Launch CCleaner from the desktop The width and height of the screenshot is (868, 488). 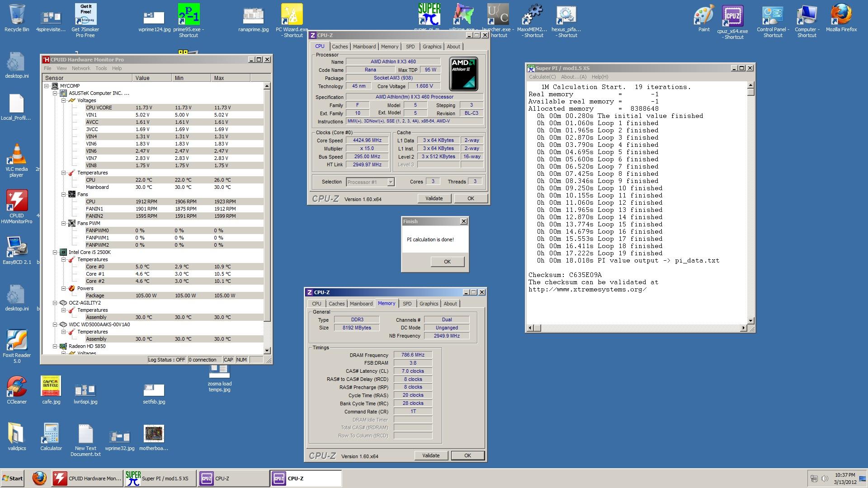(x=17, y=390)
